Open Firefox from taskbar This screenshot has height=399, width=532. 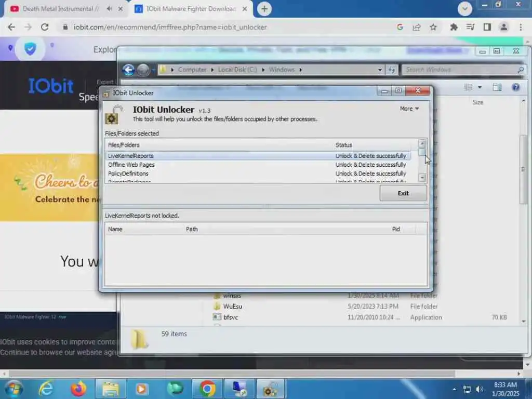(x=78, y=389)
